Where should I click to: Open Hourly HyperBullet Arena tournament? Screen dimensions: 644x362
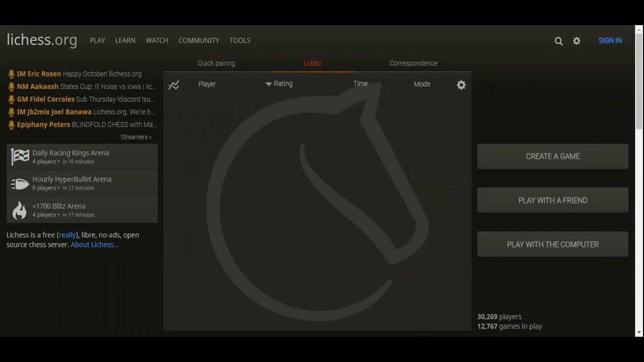click(x=82, y=184)
